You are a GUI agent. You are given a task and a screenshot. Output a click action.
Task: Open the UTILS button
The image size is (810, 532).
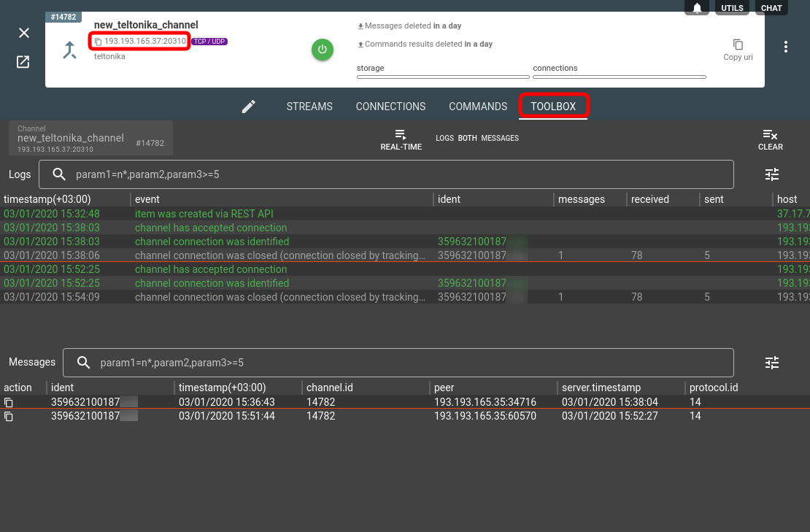click(732, 8)
